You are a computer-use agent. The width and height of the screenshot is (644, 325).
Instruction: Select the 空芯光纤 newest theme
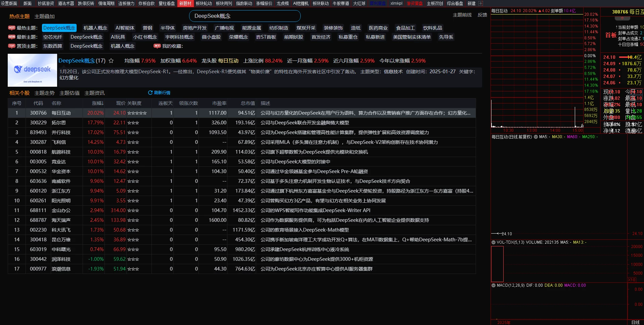click(53, 37)
